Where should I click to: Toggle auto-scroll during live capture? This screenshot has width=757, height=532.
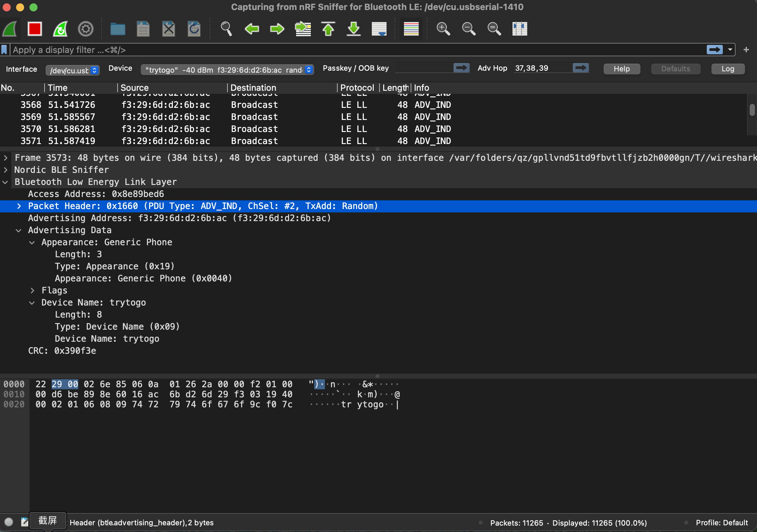[379, 29]
